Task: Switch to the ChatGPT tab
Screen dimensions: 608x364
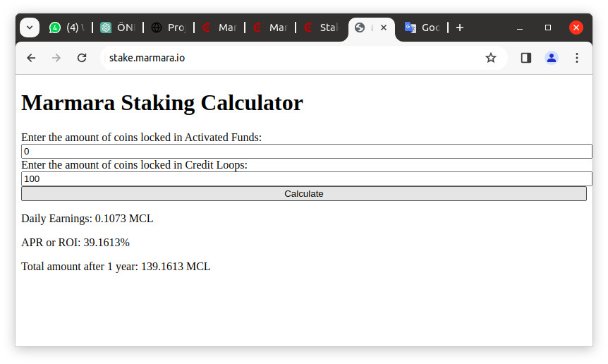Action: click(x=117, y=28)
